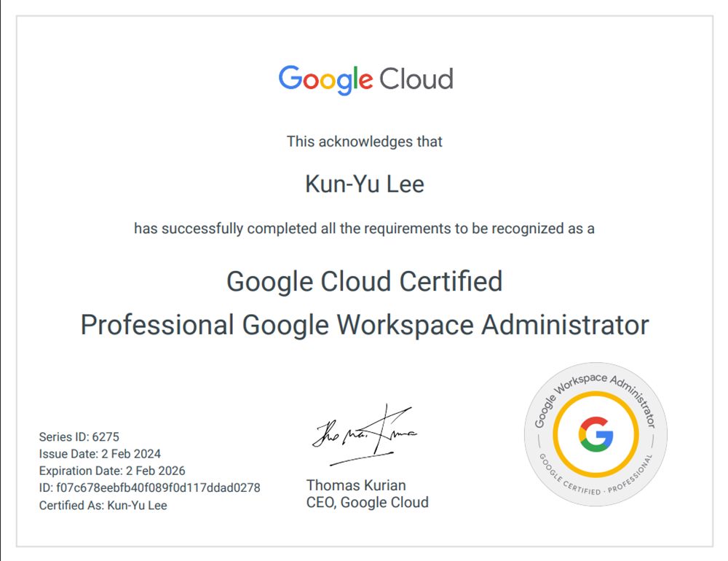Click 'Professional Google Workspace Administrator' title
The width and height of the screenshot is (728, 561).
tap(365, 325)
